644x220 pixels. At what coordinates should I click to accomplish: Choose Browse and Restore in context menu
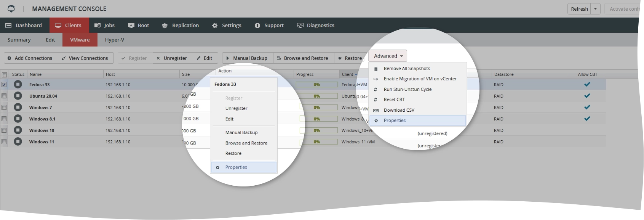tap(244, 143)
